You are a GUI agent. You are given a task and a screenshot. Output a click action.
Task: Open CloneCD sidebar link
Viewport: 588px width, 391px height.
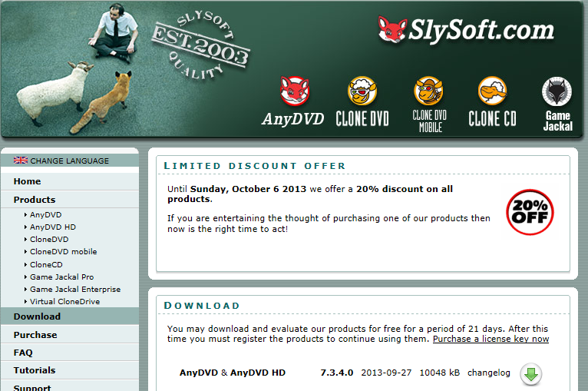pyautogui.click(x=46, y=264)
